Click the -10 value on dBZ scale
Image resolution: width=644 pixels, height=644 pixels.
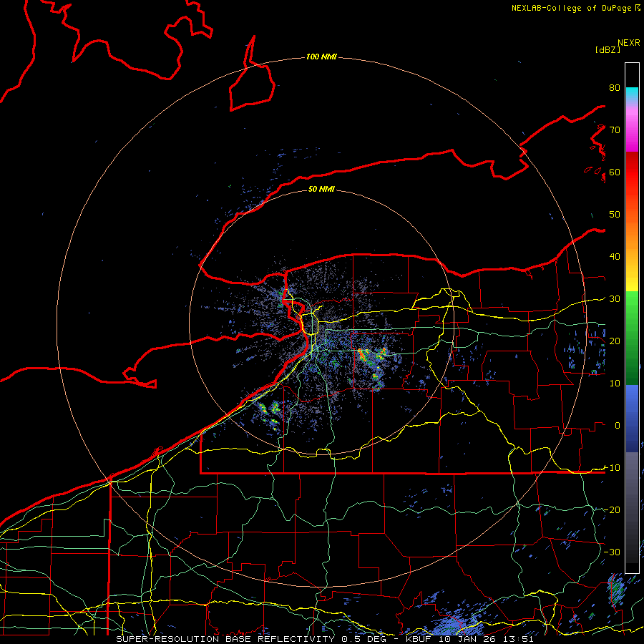coord(612,467)
